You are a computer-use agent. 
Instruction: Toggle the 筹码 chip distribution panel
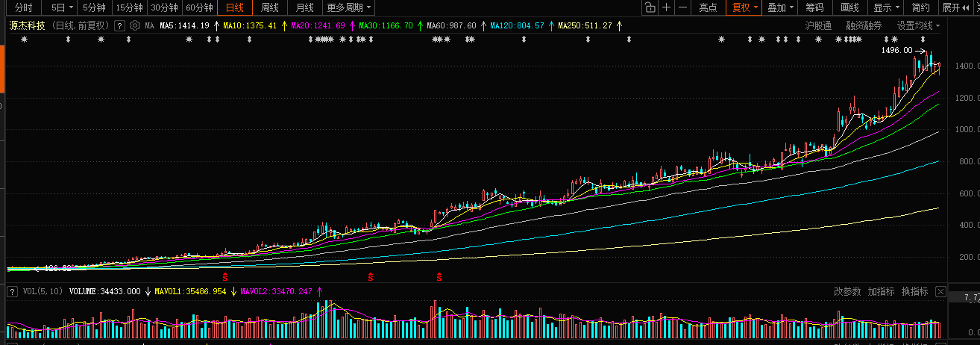tap(815, 8)
